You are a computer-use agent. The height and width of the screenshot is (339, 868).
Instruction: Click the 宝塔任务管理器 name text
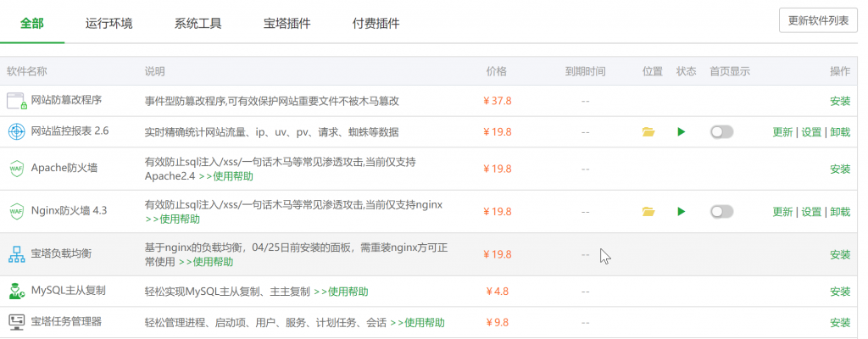pyautogui.click(x=66, y=322)
